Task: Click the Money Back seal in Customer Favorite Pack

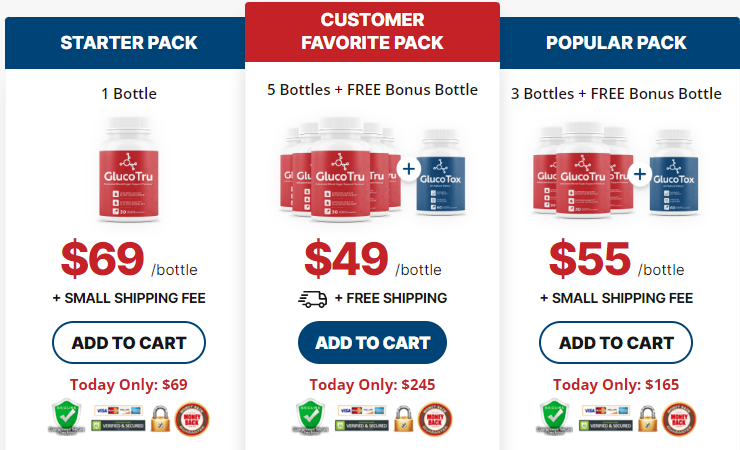Action: pos(437,418)
